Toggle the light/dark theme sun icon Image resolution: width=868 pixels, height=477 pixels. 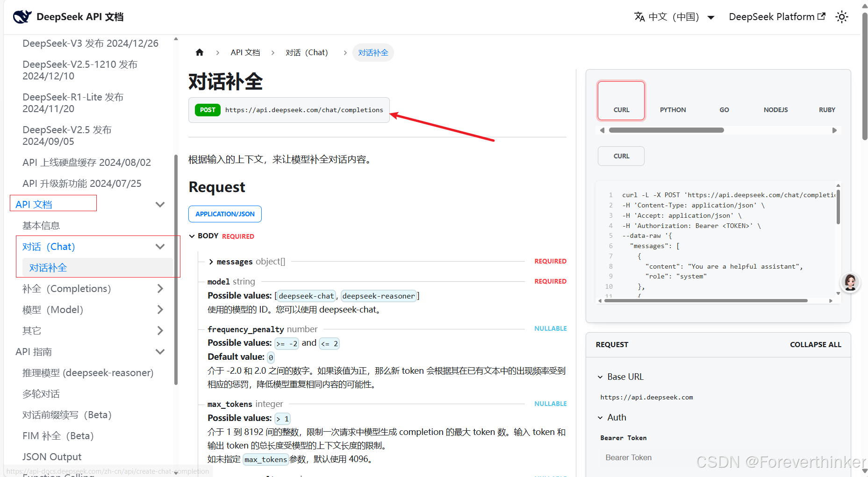click(x=842, y=17)
